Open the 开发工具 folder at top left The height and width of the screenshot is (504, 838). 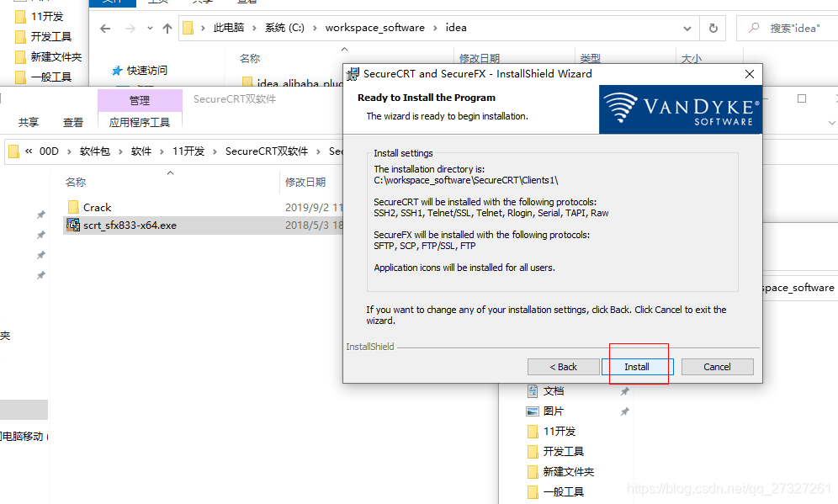(43, 36)
